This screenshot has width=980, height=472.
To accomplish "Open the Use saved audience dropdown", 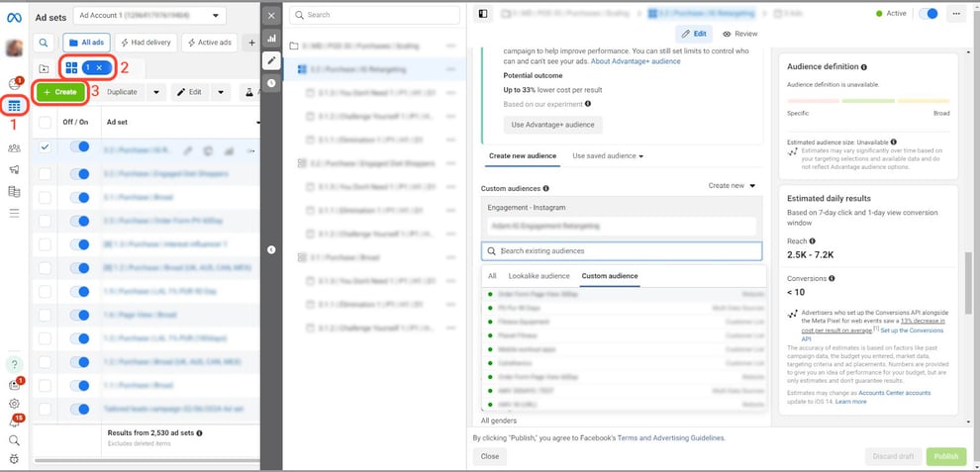I will coord(608,156).
